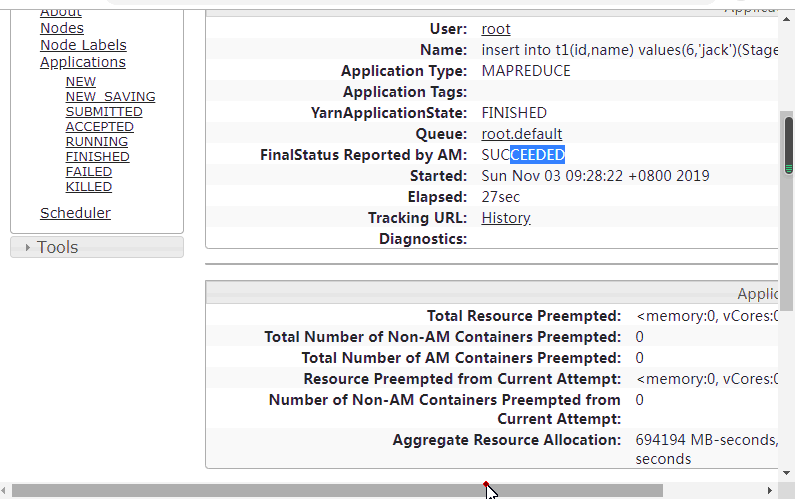Image resolution: width=795 pixels, height=499 pixels.
Task: Click the root user link
Action: coord(496,29)
